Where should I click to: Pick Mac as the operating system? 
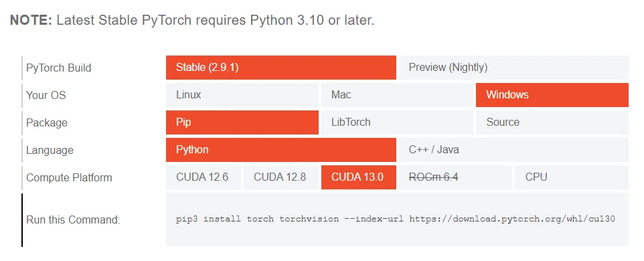pyautogui.click(x=397, y=95)
